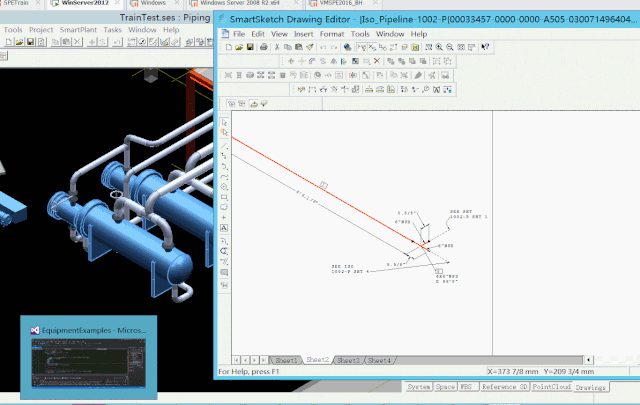Screen dimensions: 640x405
Task: Click the Help pointer question-mark icon
Action: (484, 47)
